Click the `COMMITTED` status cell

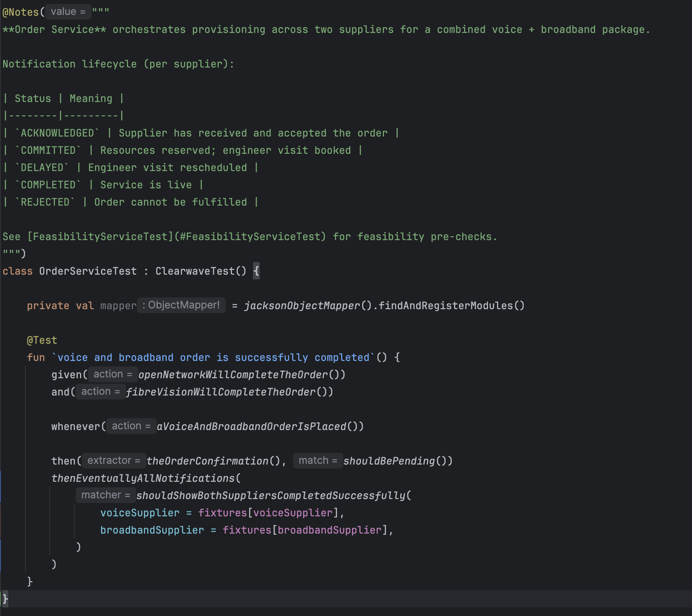(48, 150)
